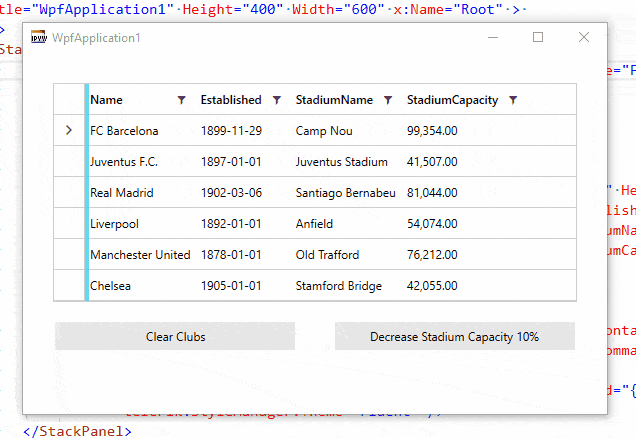Open the StadiumCapacity column filter funnel
The width and height of the screenshot is (636, 438).
(x=513, y=100)
